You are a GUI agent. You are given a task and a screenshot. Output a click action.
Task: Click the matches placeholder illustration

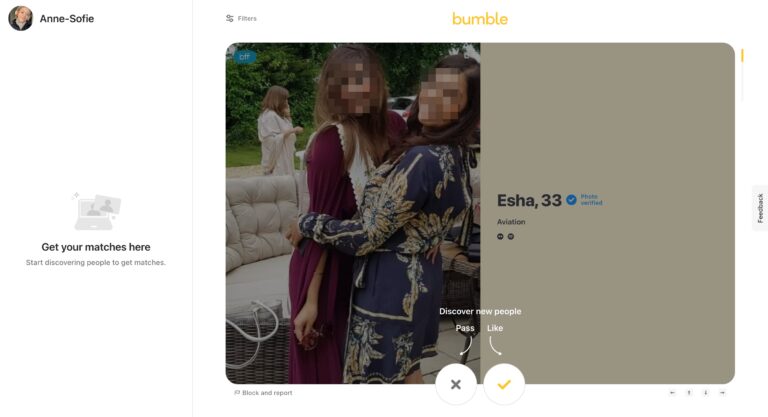(x=96, y=211)
